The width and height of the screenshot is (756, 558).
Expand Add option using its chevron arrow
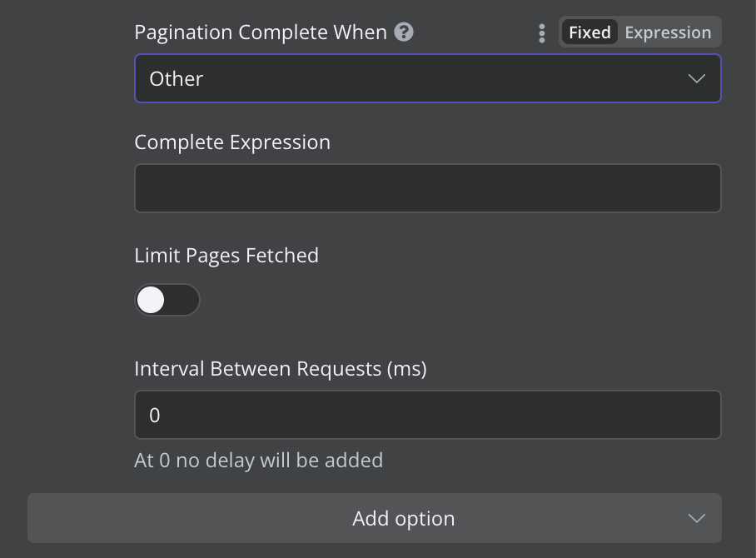click(x=697, y=519)
